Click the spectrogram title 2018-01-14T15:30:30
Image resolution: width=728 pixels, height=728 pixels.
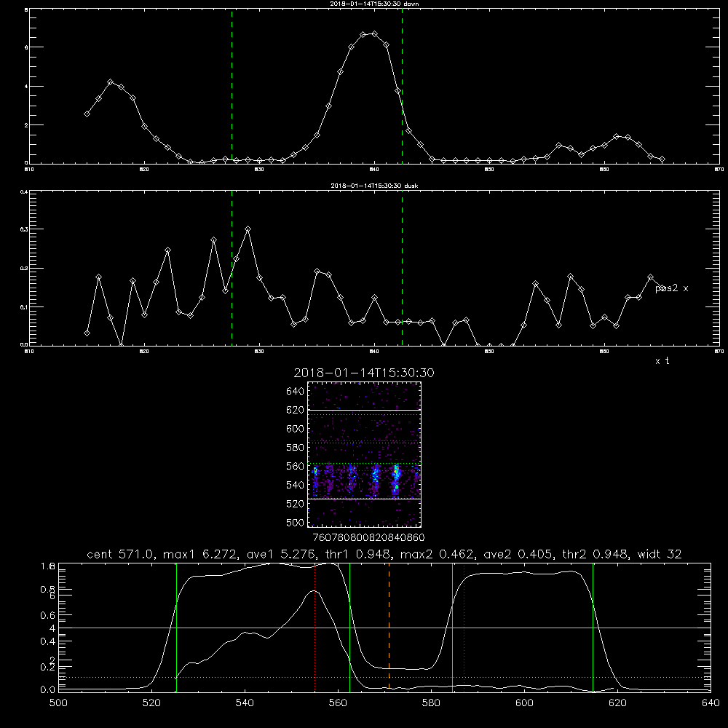click(364, 373)
